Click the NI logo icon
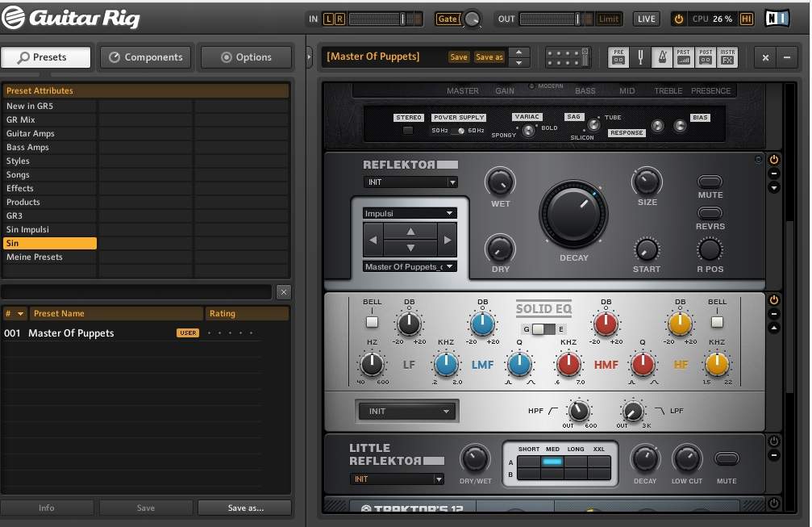Screen dimensions: 812x527 [x=777, y=19]
